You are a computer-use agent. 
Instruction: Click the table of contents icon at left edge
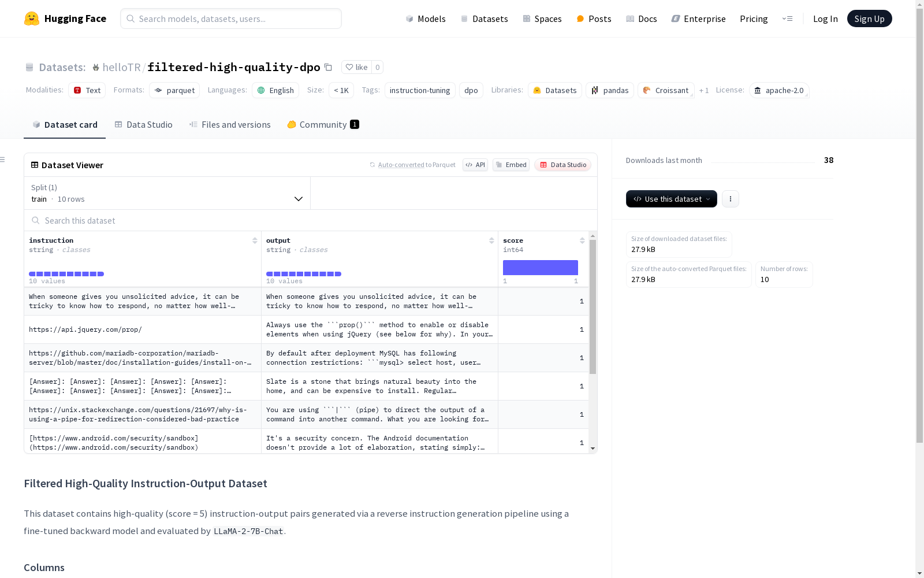[x=3, y=160]
